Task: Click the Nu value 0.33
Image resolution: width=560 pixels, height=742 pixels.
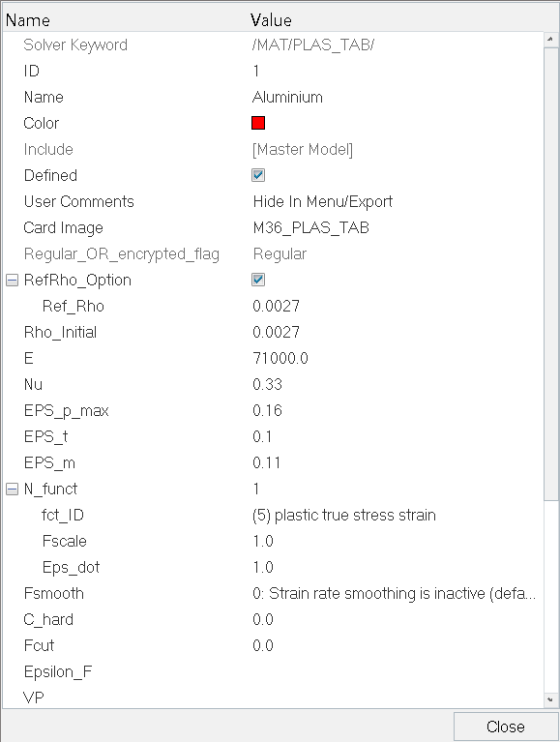Action: 267,384
